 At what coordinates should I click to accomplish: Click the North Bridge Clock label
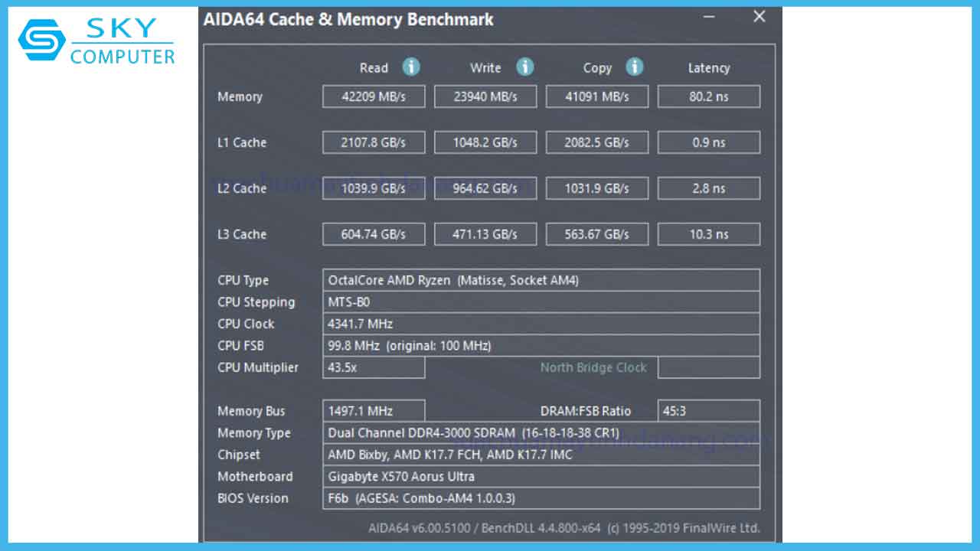point(593,367)
